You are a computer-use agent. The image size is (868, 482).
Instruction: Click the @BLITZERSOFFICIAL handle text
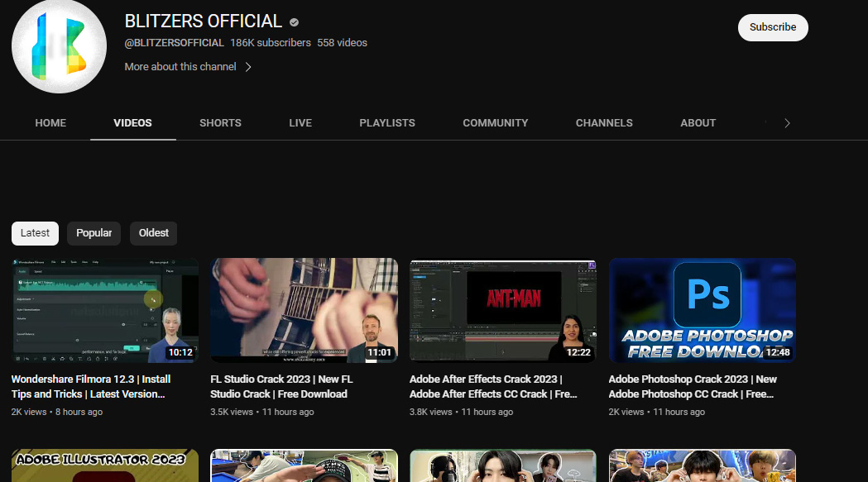tap(175, 43)
